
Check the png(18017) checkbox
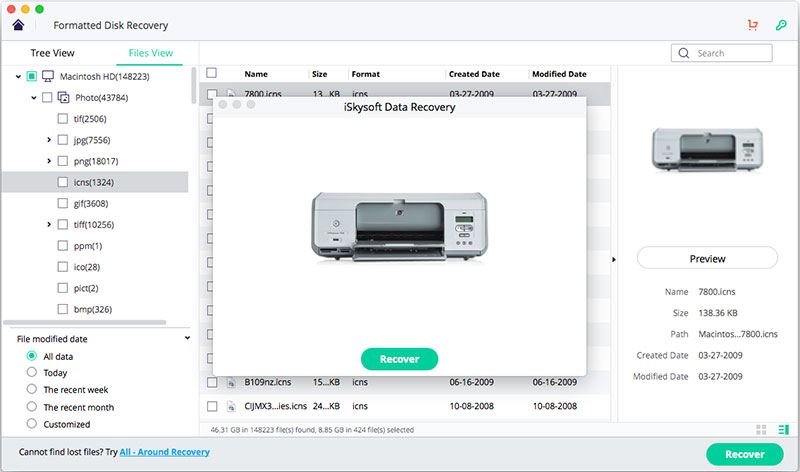coord(63,161)
